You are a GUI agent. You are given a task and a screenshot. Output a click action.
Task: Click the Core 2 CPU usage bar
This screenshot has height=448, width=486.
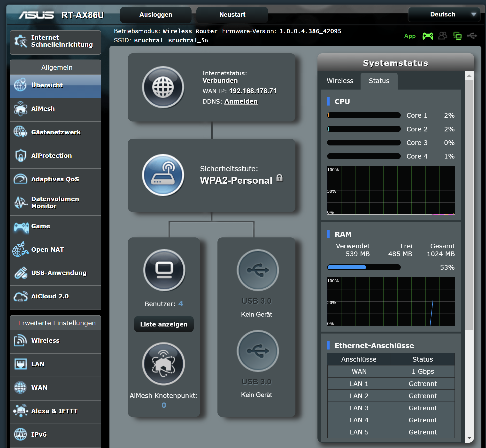click(x=364, y=129)
